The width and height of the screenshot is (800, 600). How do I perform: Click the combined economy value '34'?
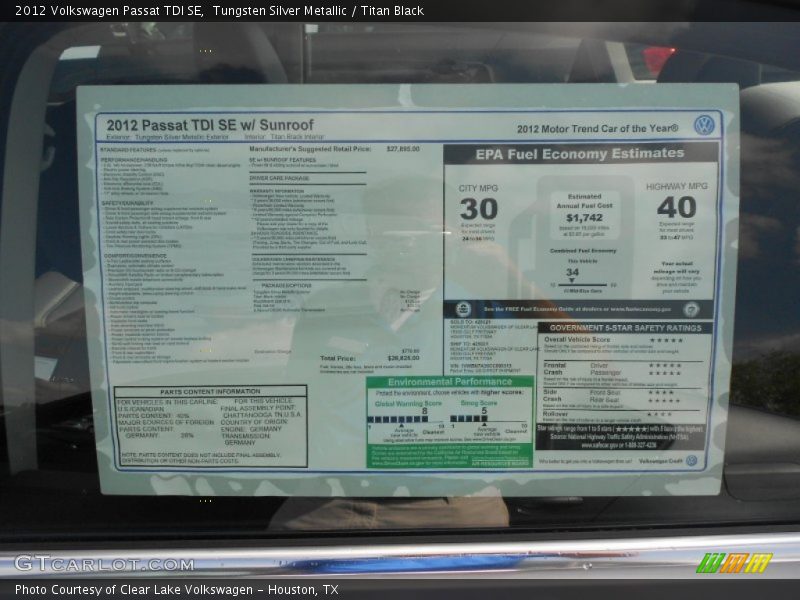pos(572,272)
